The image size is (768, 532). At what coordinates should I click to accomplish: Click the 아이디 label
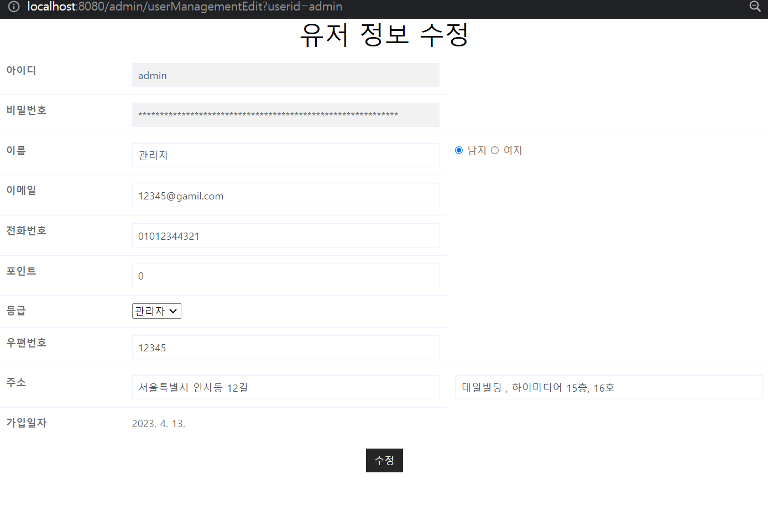[21, 70]
